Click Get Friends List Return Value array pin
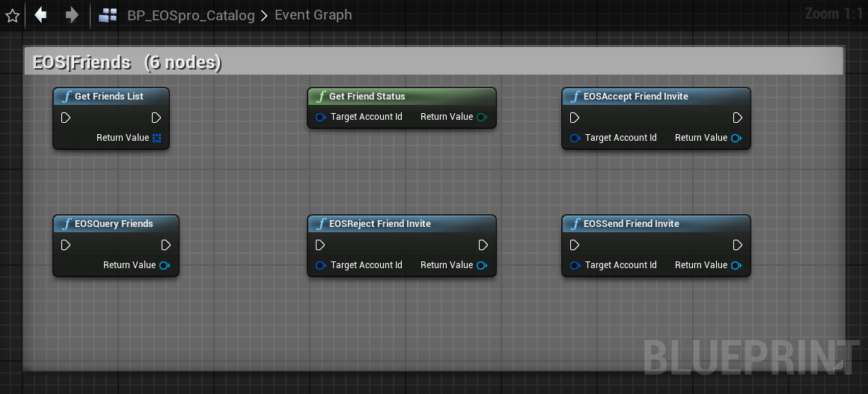 [156, 137]
